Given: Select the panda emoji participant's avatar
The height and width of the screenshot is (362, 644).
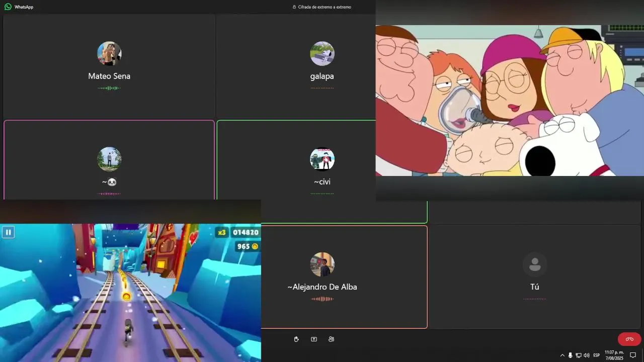Looking at the screenshot, I should (109, 159).
